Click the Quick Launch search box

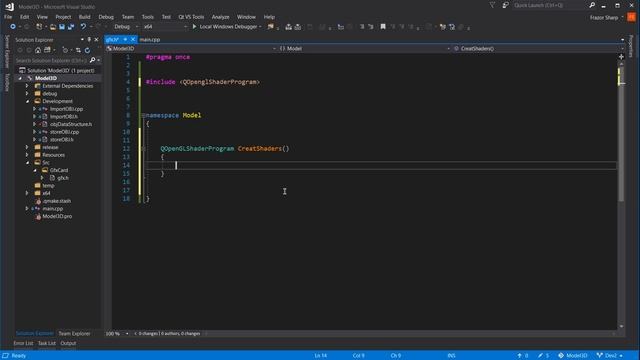pos(549,5)
